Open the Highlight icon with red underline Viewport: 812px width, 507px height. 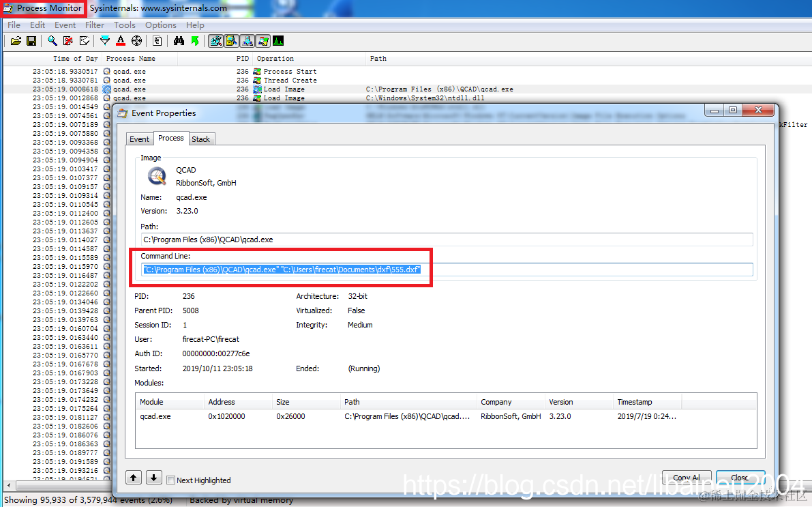121,41
